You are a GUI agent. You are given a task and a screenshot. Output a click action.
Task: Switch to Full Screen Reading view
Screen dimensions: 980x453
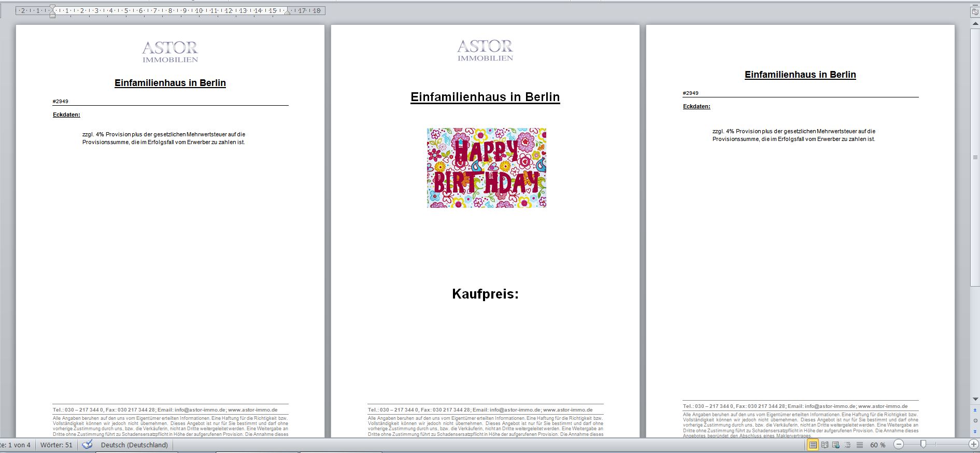click(x=825, y=445)
